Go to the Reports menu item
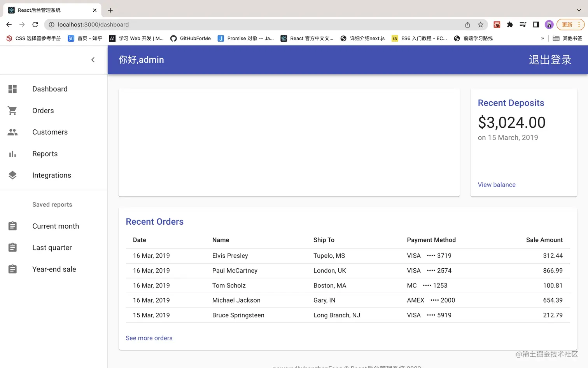The height and width of the screenshot is (368, 588). click(54, 154)
